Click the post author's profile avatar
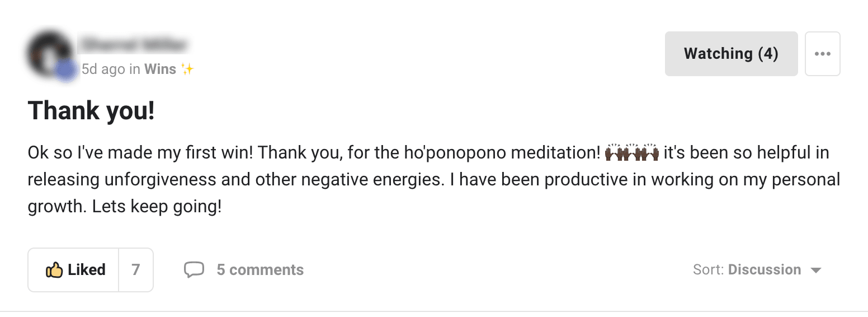This screenshot has width=868, height=317. tap(49, 54)
